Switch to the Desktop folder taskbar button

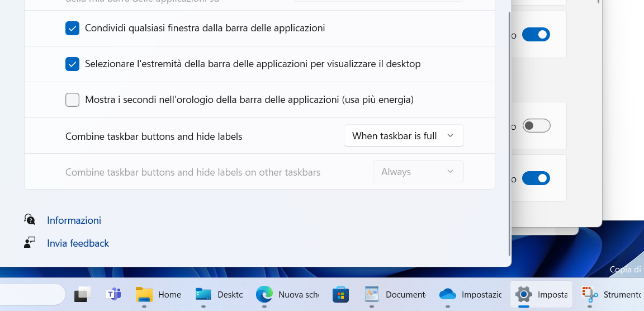pos(219,295)
